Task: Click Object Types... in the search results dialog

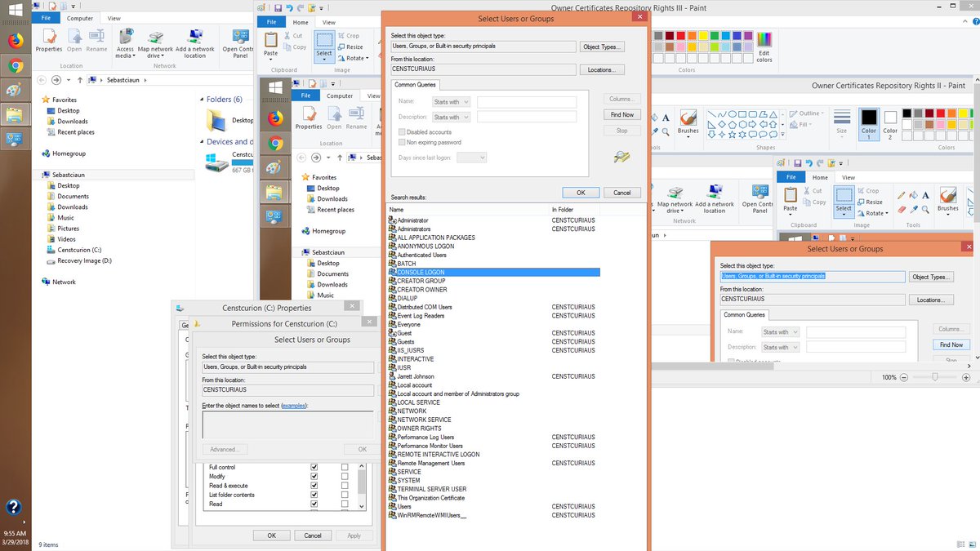Action: [x=602, y=47]
